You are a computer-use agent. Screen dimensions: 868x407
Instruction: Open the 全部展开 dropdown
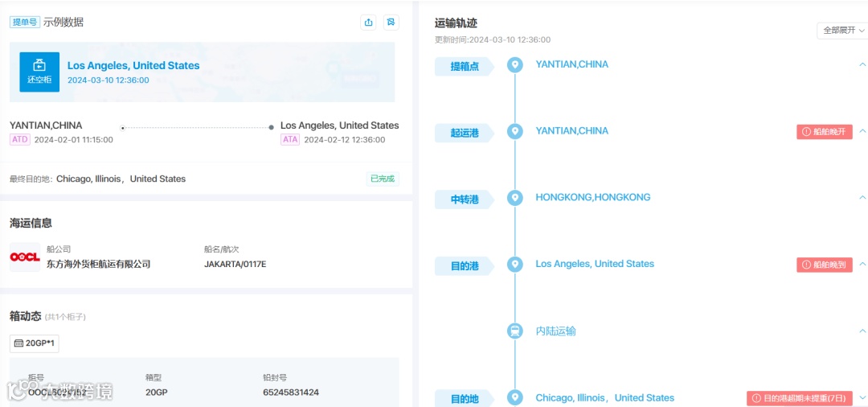click(843, 31)
